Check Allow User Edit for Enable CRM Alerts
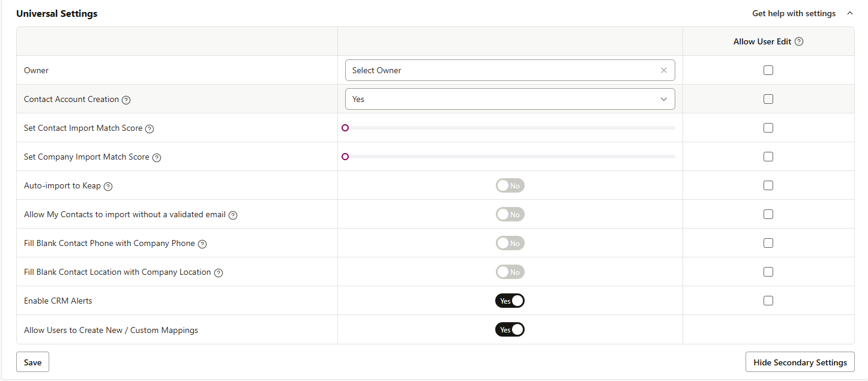The image size is (868, 381). tap(768, 301)
